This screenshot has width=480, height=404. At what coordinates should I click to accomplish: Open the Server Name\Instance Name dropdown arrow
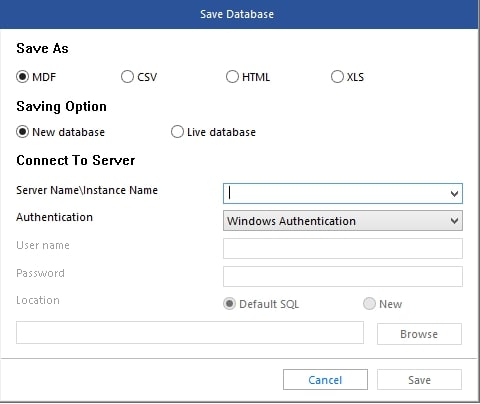(x=454, y=194)
